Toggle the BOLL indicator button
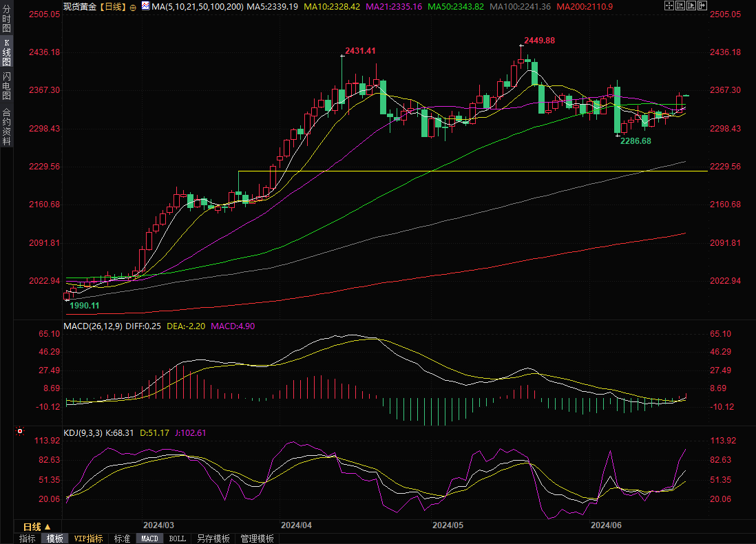The height and width of the screenshot is (544, 756). pos(177,538)
